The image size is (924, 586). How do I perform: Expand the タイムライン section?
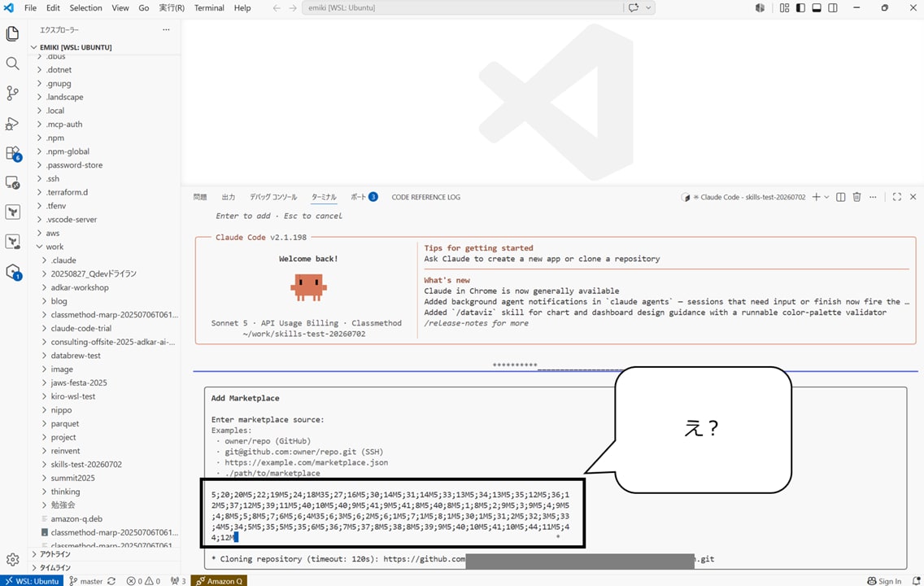54,568
